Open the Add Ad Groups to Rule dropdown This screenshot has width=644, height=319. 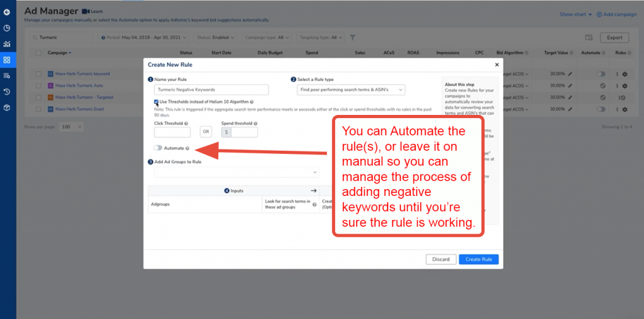[x=236, y=172]
